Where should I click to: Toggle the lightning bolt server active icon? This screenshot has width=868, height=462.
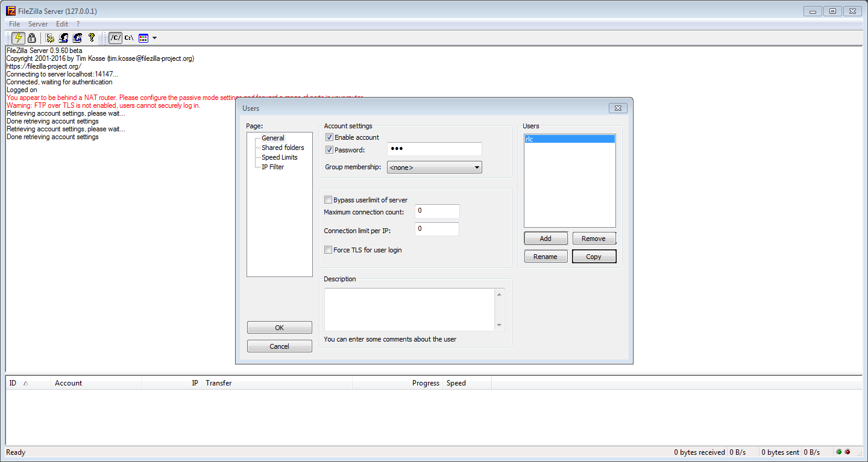coord(18,37)
